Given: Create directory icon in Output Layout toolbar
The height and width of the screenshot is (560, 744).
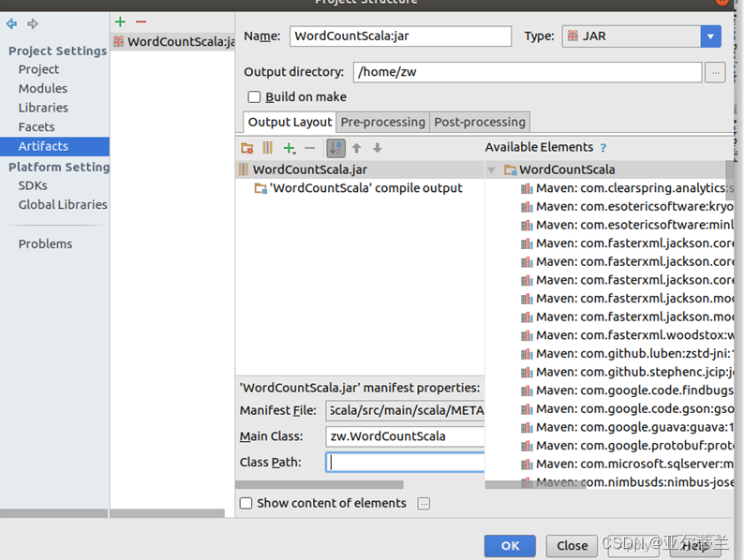Looking at the screenshot, I should point(247,148).
